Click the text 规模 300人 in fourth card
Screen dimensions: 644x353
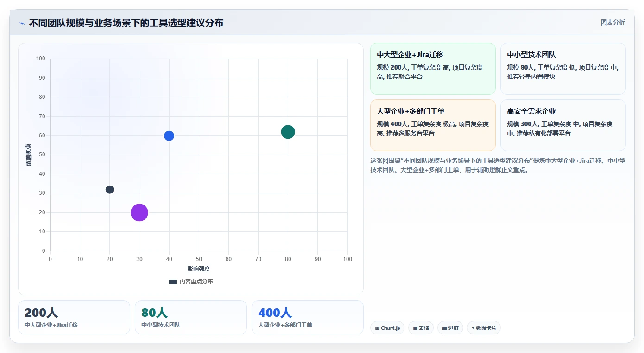pos(522,124)
